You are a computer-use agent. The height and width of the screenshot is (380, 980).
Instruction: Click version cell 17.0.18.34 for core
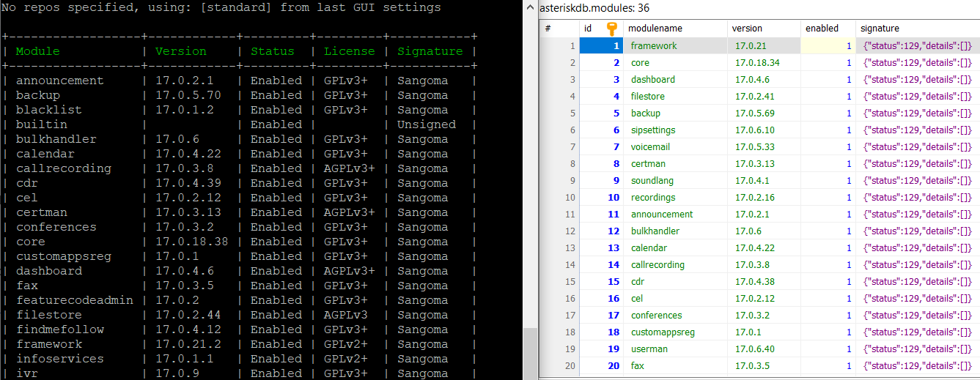point(757,62)
